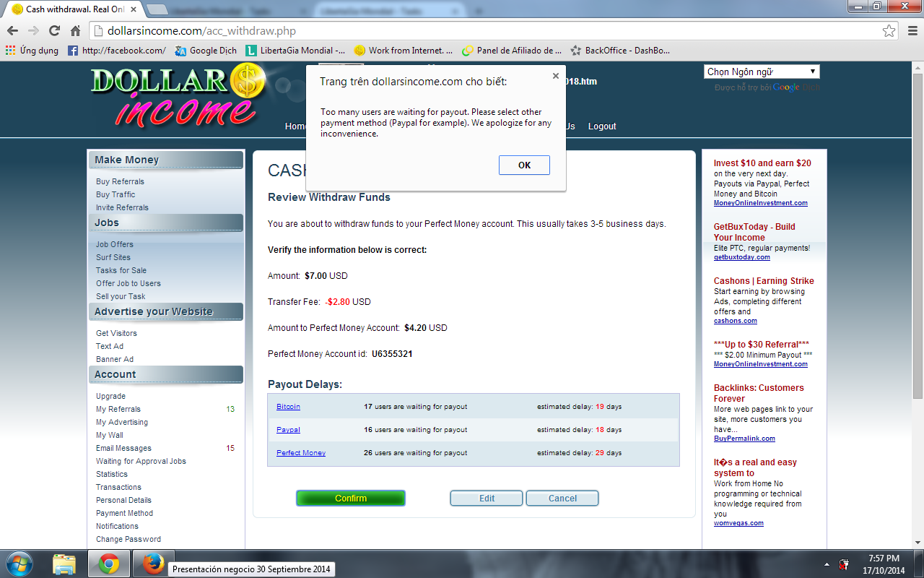
Task: Select Perfect Money in Payout Delays table
Action: point(301,453)
